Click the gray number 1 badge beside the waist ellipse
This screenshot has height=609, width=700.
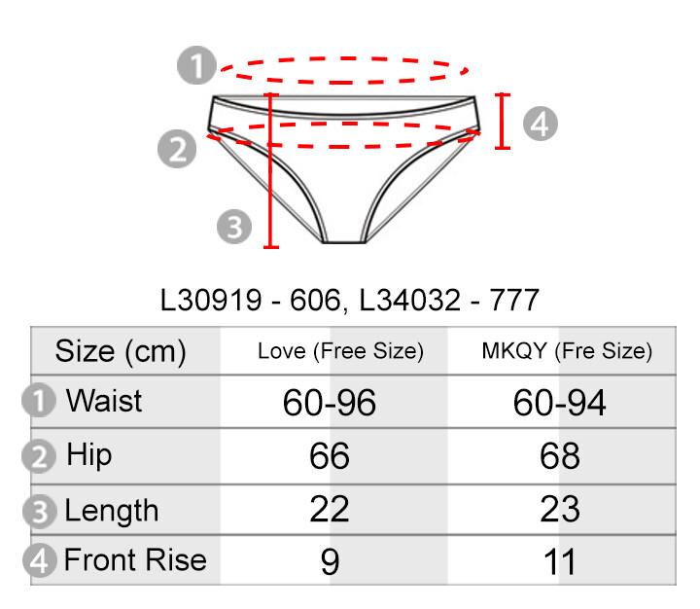[x=196, y=65]
